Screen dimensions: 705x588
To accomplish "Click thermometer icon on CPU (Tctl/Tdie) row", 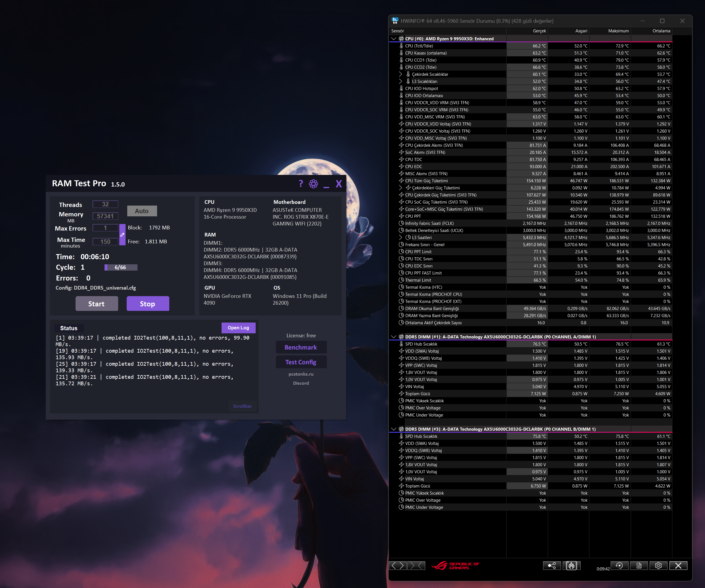I will click(401, 46).
